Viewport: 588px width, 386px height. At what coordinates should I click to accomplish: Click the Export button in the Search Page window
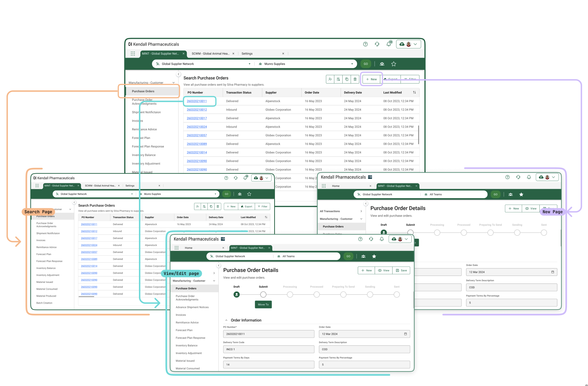246,207
